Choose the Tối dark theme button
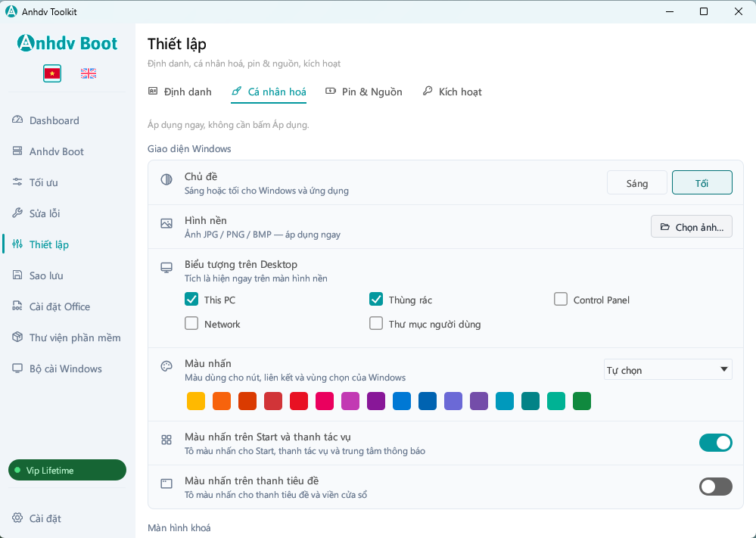This screenshot has width=756, height=538. pyautogui.click(x=702, y=182)
